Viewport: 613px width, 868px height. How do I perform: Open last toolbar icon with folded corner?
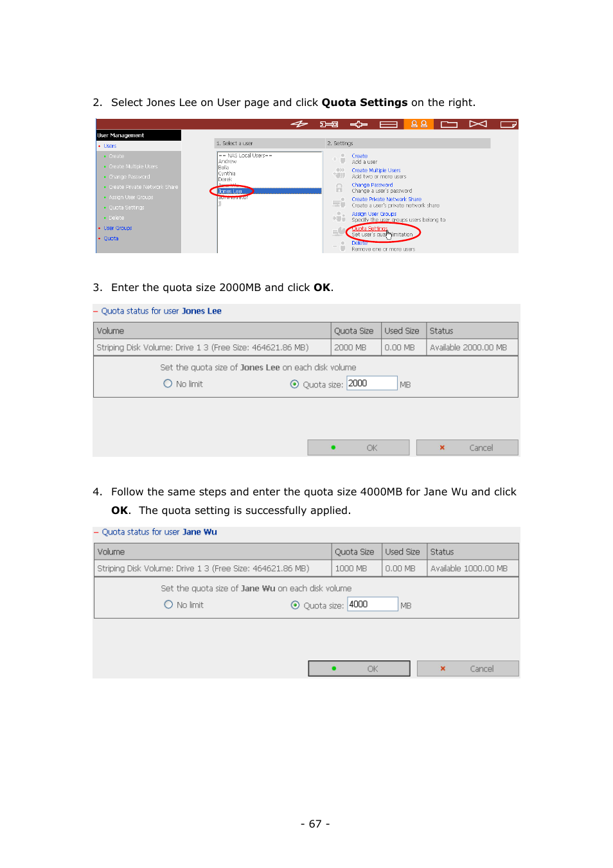point(508,124)
